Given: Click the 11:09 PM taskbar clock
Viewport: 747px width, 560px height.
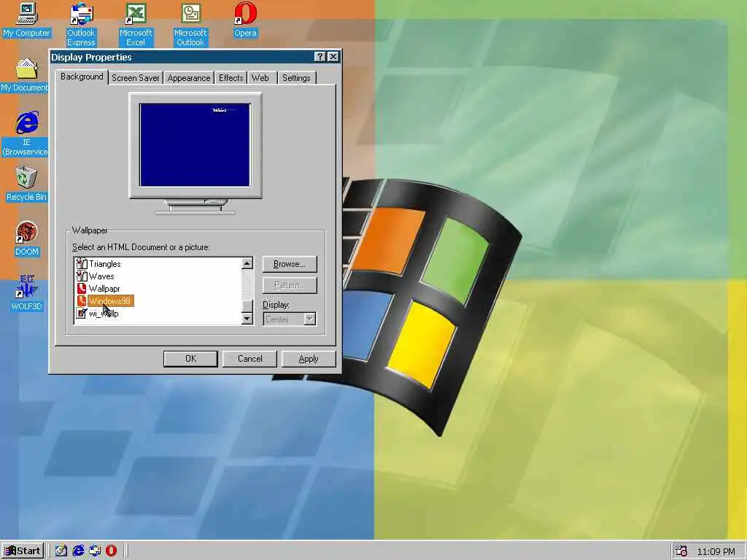Looking at the screenshot, I should (716, 551).
